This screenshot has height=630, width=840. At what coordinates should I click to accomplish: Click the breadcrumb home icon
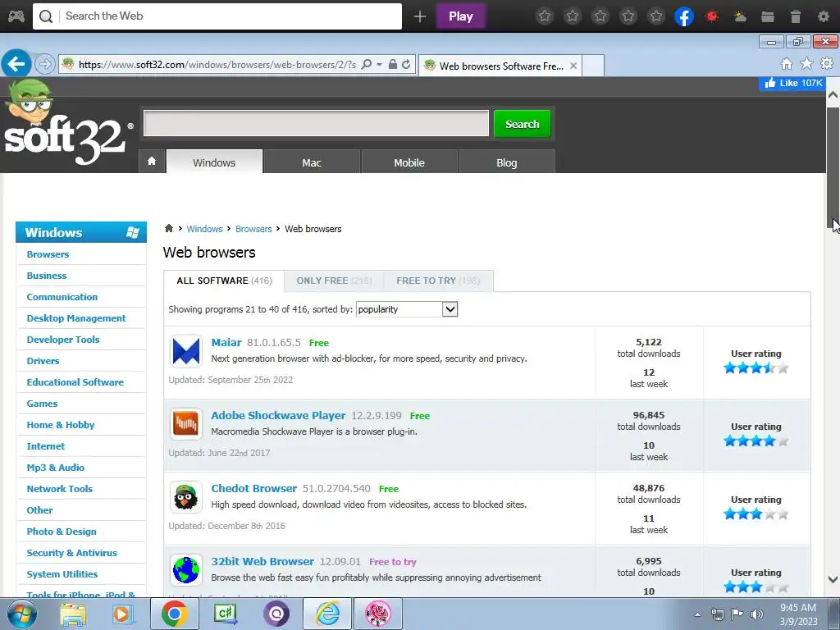tap(169, 228)
